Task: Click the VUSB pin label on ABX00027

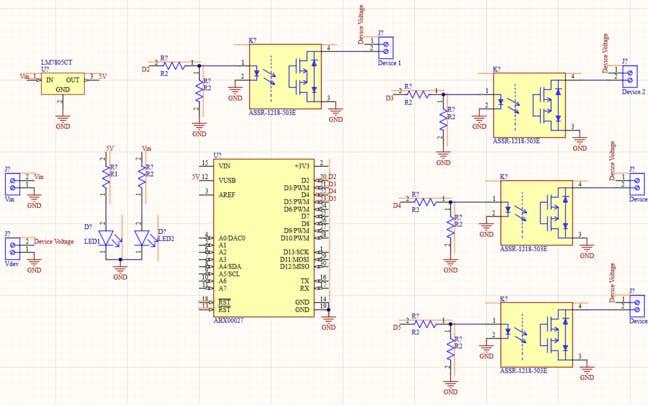Action: point(227,181)
